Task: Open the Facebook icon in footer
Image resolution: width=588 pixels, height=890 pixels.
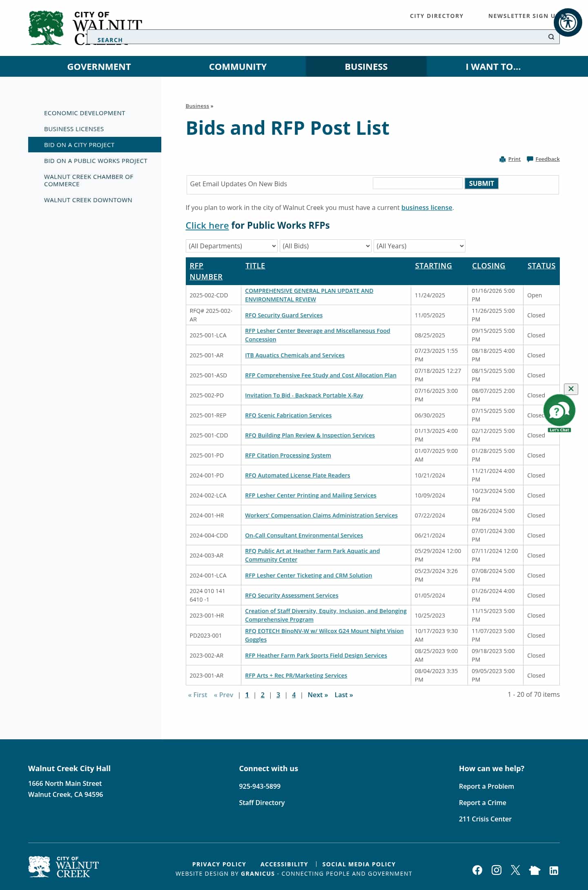Action: (477, 870)
